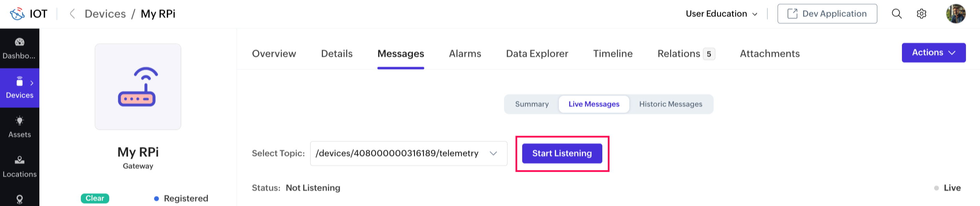Viewport: 980px width, 206px height.
Task: Click the back arrow beside Devices breadcrumb
Action: [72, 14]
